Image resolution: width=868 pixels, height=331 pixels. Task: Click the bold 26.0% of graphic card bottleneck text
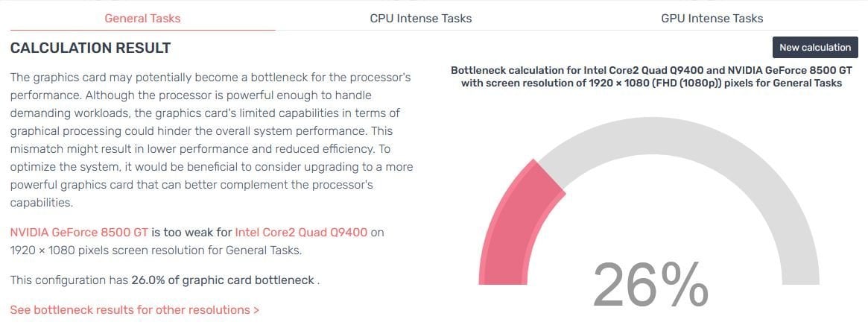tap(223, 280)
